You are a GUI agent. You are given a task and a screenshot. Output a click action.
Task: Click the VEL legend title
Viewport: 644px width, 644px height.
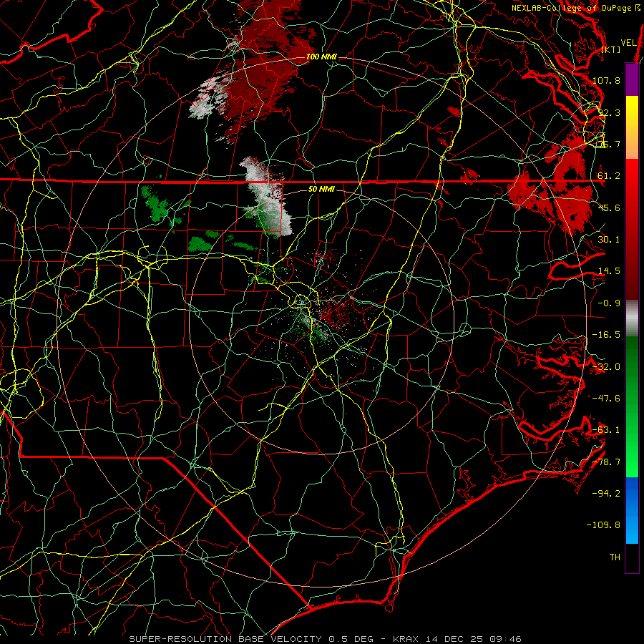click(x=628, y=43)
